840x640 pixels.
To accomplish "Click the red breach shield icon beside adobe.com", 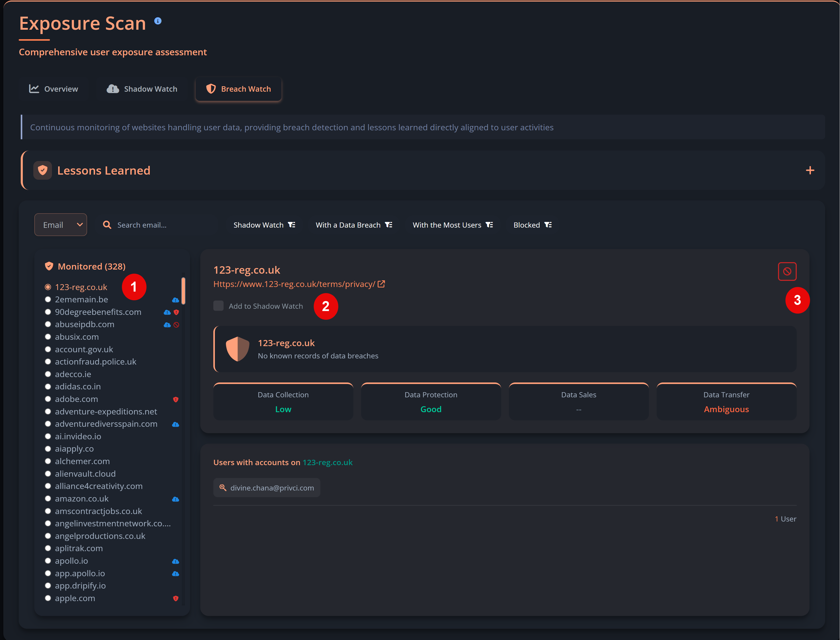I will coord(176,400).
